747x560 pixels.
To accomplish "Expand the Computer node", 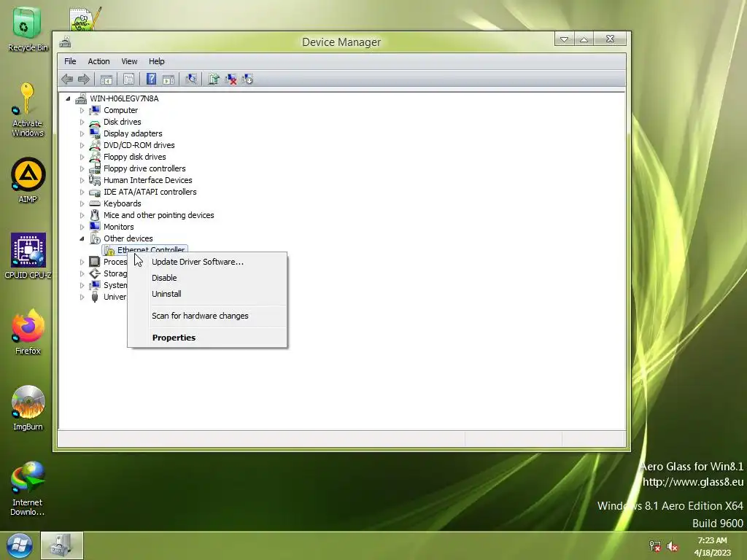I will (82, 111).
